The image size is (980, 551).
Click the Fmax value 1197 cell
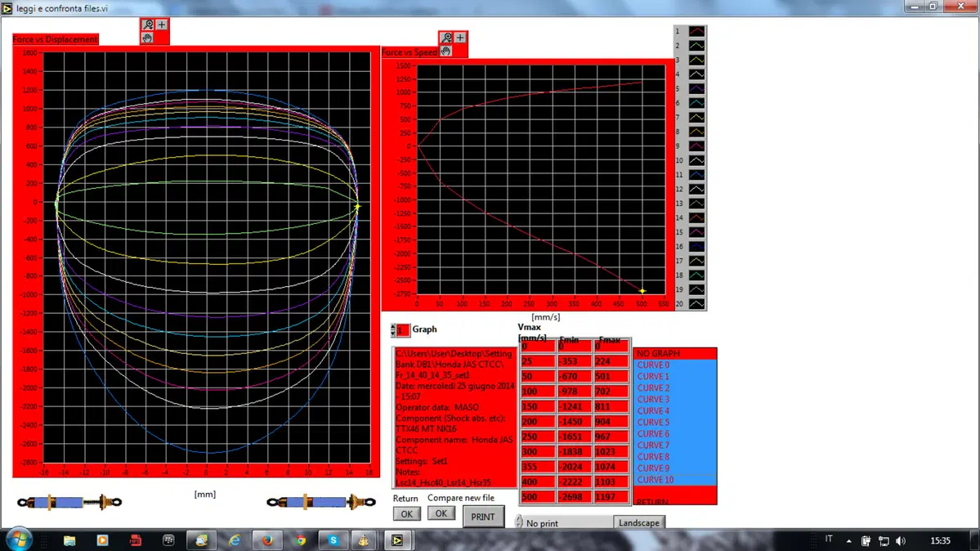pos(611,497)
